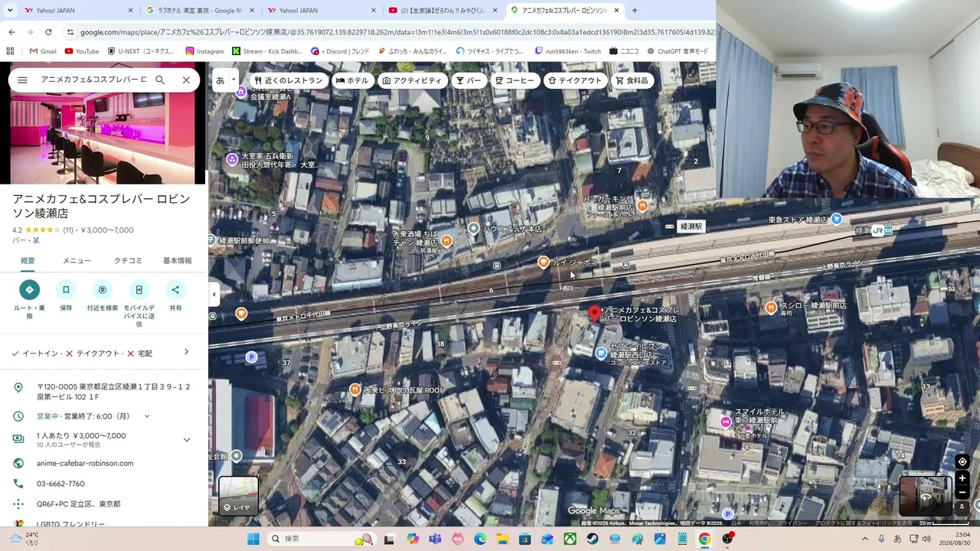Show hidden system tray icons
980x551 pixels.
[865, 539]
